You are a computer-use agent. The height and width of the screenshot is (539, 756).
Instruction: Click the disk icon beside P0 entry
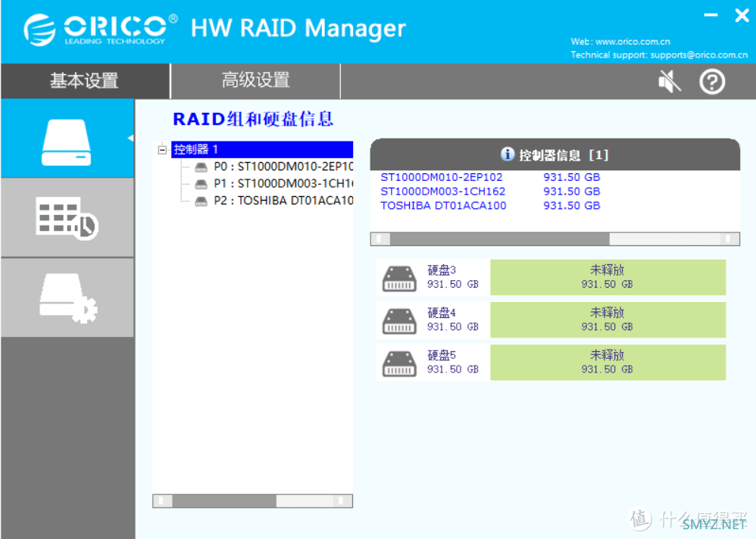(x=201, y=167)
